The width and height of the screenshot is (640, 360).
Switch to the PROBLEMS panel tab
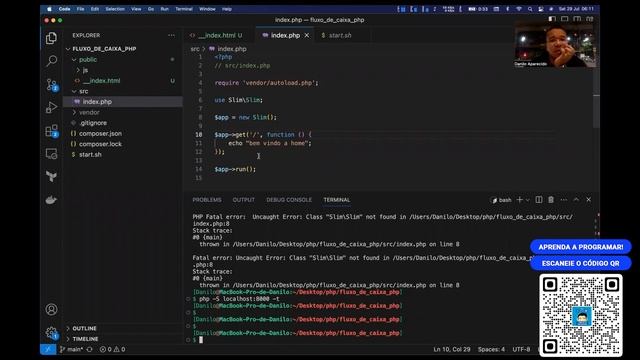pyautogui.click(x=207, y=200)
